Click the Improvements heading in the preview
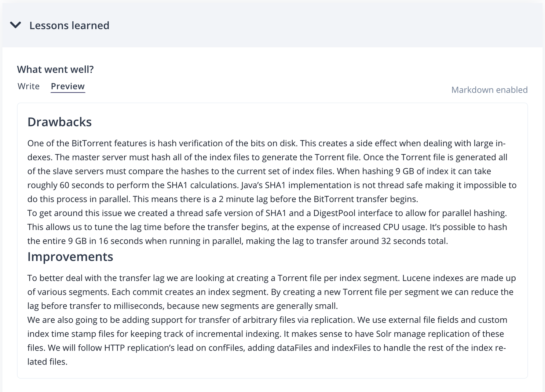Screen dimensions: 545x392 point(70,257)
